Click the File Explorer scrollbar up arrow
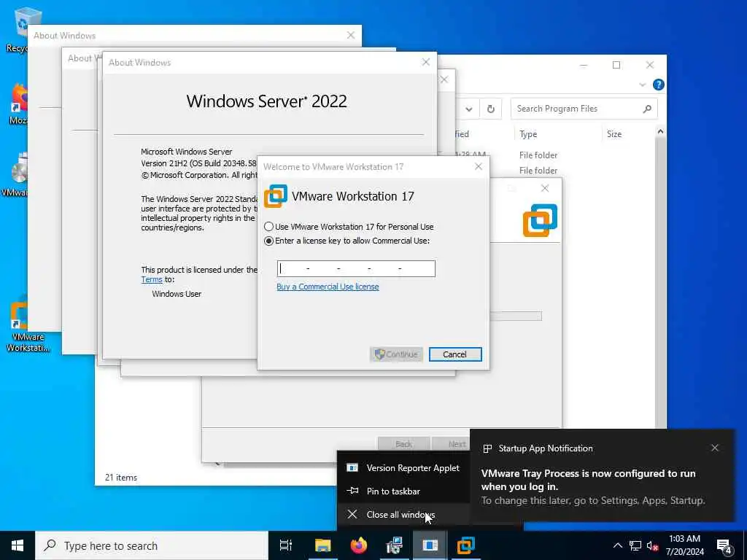The width and height of the screenshot is (747, 560). [x=660, y=131]
